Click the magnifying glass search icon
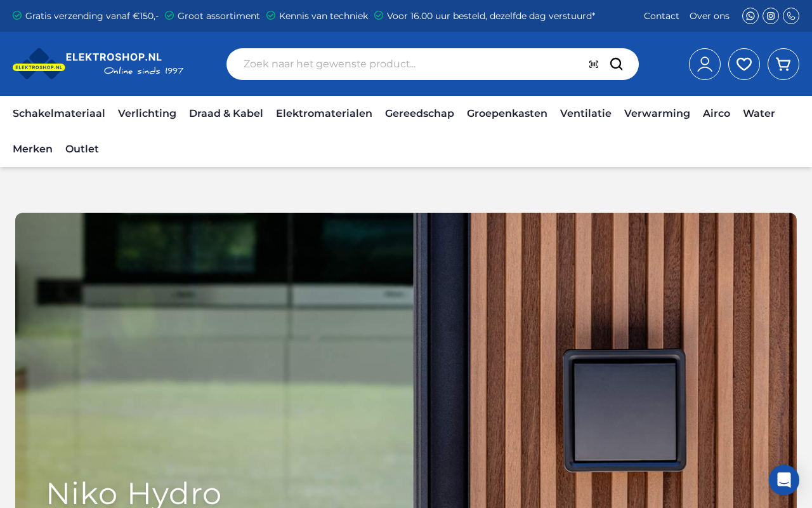 [617, 64]
